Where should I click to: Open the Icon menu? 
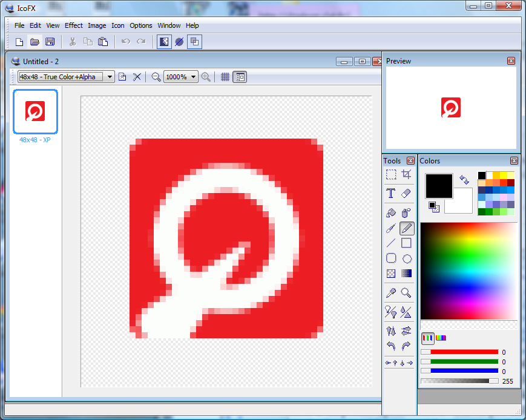pos(118,25)
